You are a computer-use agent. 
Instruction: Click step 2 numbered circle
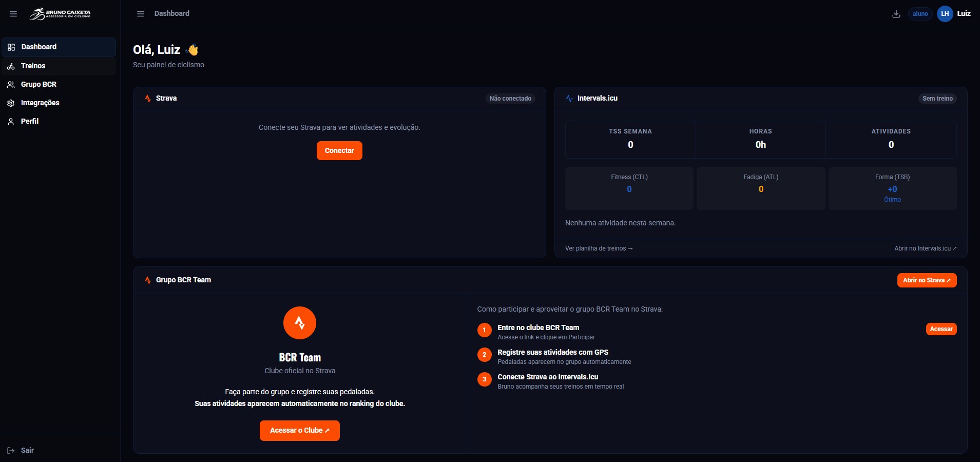click(x=484, y=355)
